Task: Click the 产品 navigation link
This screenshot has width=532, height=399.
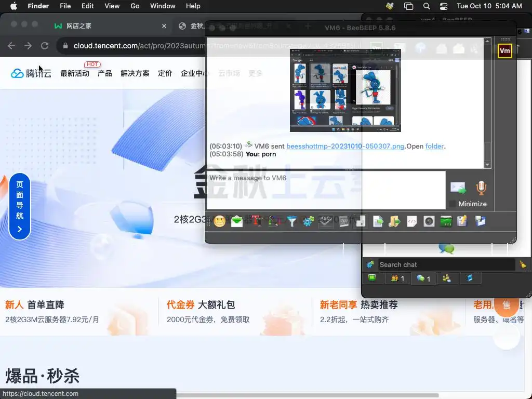Action: tap(105, 73)
